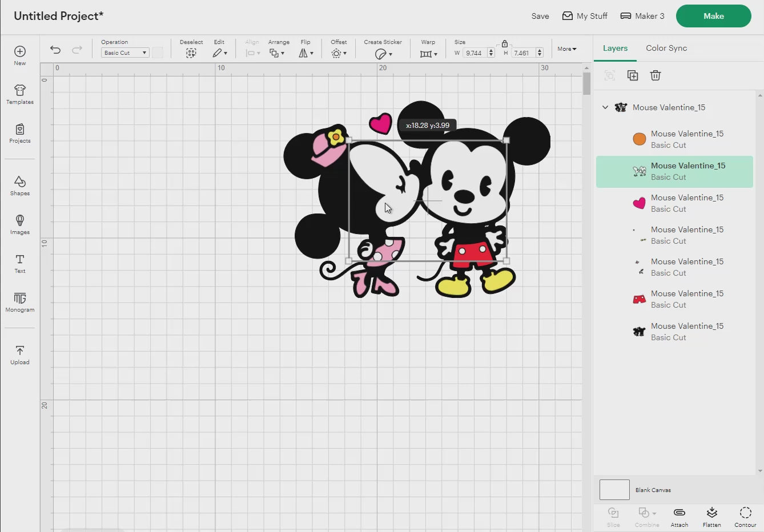The height and width of the screenshot is (532, 764).
Task: Open the Warp dropdown
Action: [428, 54]
